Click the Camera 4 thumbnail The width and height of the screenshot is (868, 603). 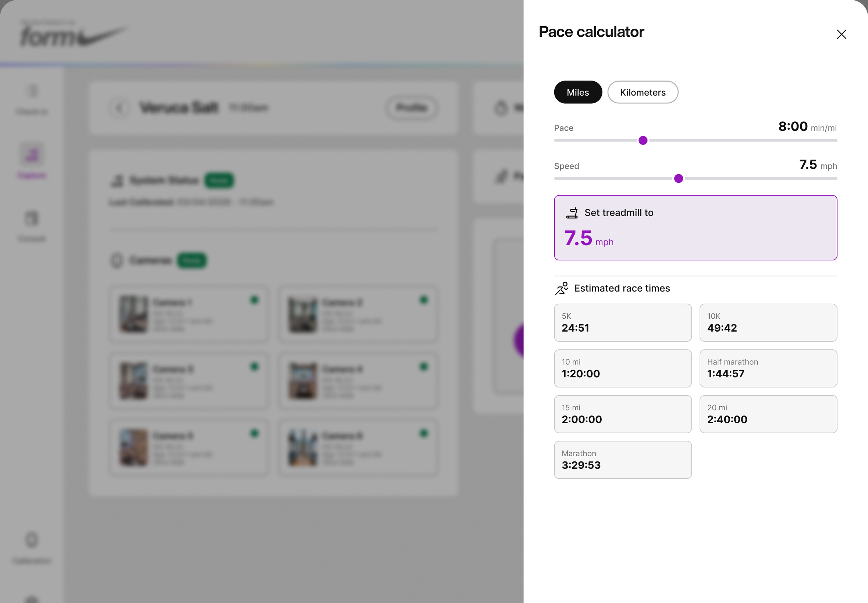[x=303, y=381]
